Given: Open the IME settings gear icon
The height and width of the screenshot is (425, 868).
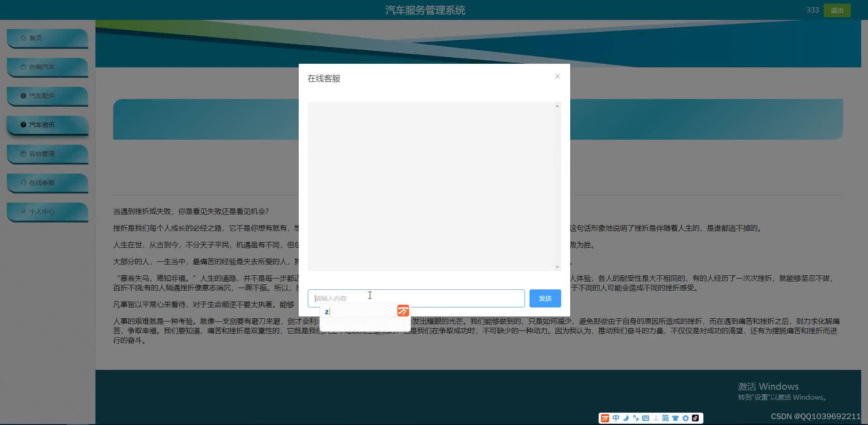Looking at the screenshot, I should 686,418.
